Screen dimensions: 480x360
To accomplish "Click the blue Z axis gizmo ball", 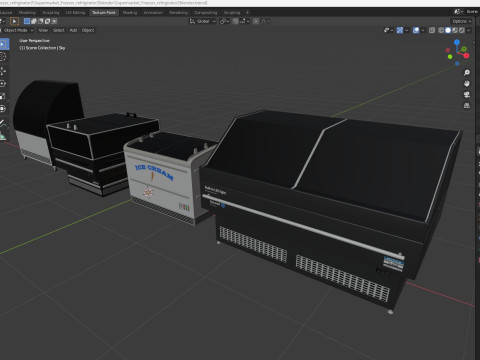I will tap(457, 42).
